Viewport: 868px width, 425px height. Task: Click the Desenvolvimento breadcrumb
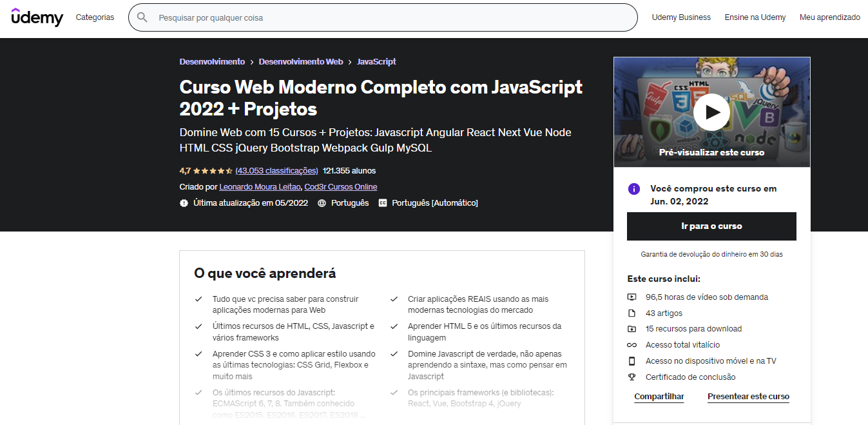coord(212,62)
